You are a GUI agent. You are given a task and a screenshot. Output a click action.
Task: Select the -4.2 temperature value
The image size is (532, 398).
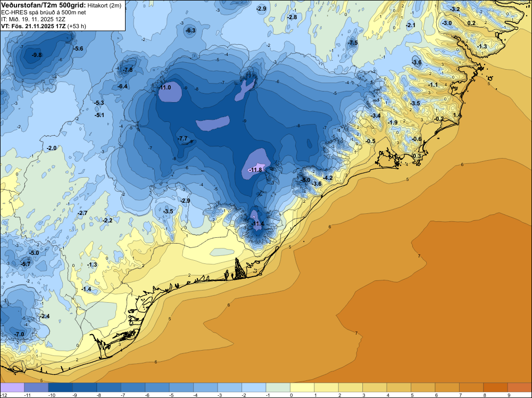click(328, 178)
